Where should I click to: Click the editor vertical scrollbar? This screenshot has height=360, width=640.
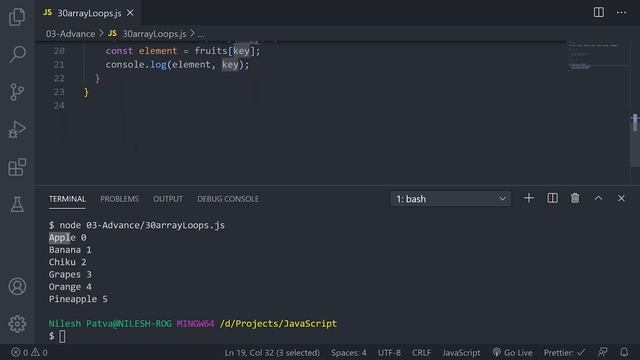(x=635, y=140)
